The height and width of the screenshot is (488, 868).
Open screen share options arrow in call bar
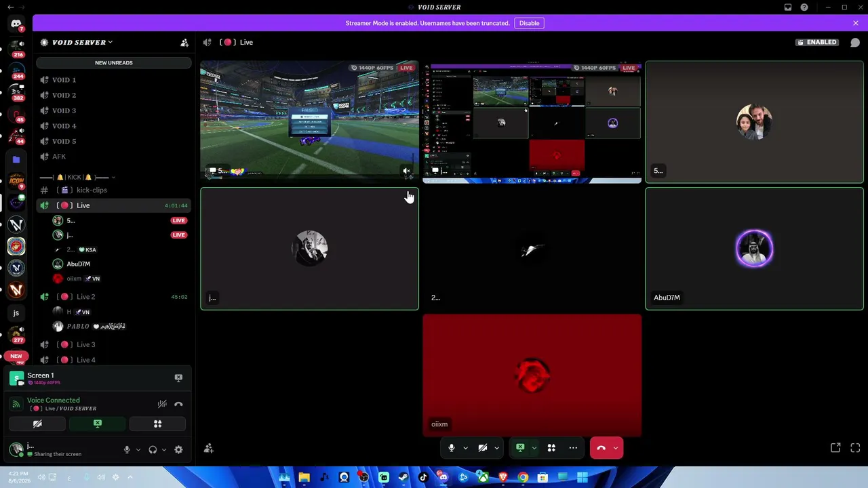coord(534,448)
